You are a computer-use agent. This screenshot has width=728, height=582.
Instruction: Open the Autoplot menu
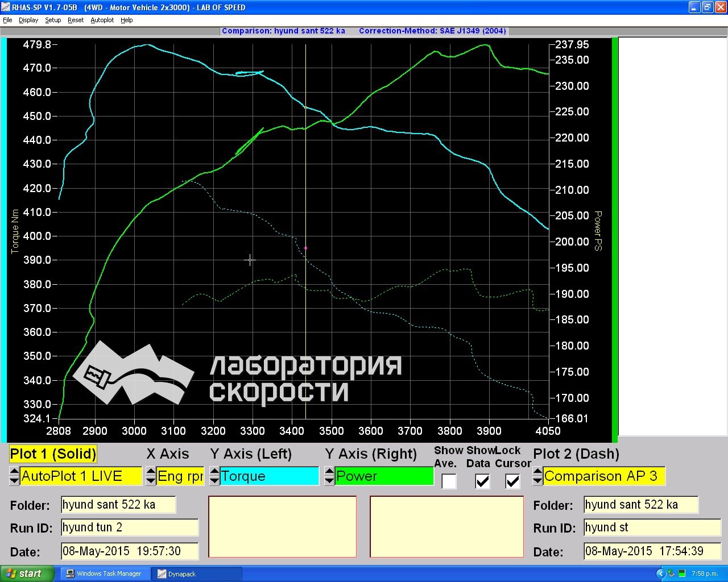tap(102, 20)
